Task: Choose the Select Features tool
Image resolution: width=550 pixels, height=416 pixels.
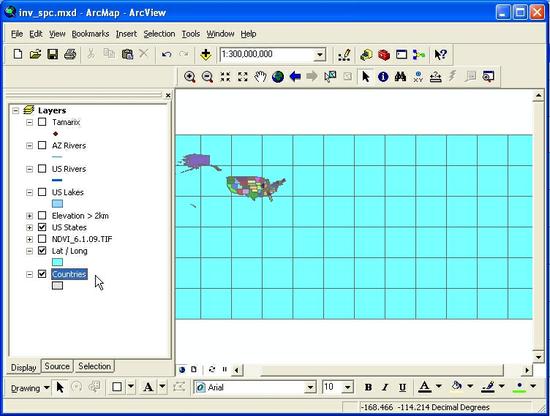Action: (x=330, y=76)
